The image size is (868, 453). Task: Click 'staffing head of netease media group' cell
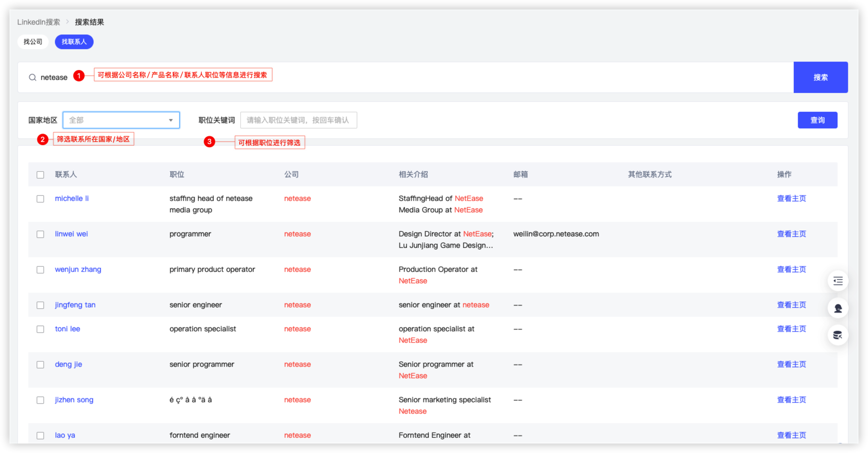[211, 204]
